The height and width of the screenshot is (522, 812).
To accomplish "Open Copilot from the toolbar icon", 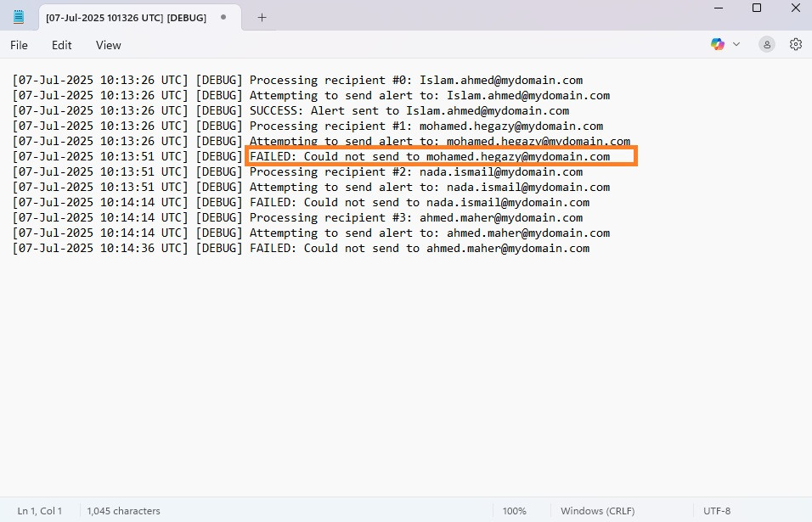I will 718,44.
